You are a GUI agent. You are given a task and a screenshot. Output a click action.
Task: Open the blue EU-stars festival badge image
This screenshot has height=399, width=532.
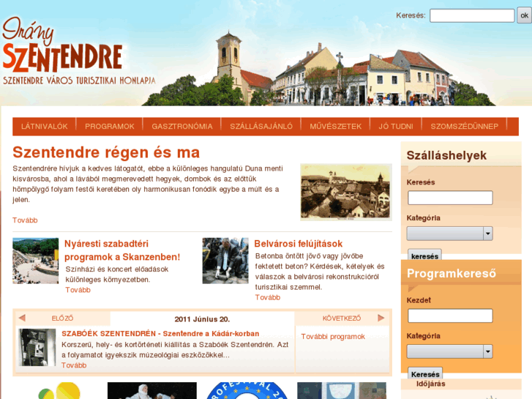pyautogui.click(x=247, y=390)
